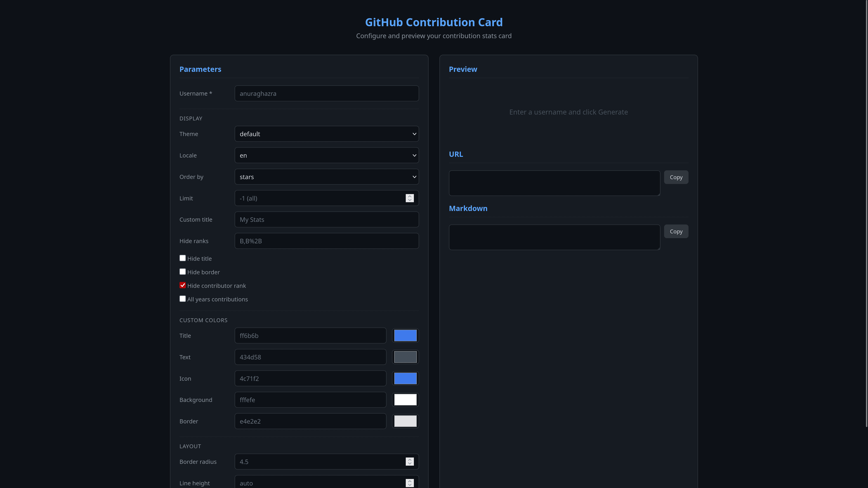Screen dimensions: 868x488
Task: Click the Icon color hex field
Action: (x=310, y=379)
